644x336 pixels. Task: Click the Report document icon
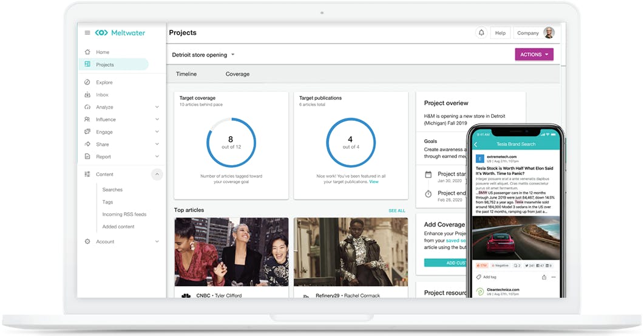click(87, 156)
